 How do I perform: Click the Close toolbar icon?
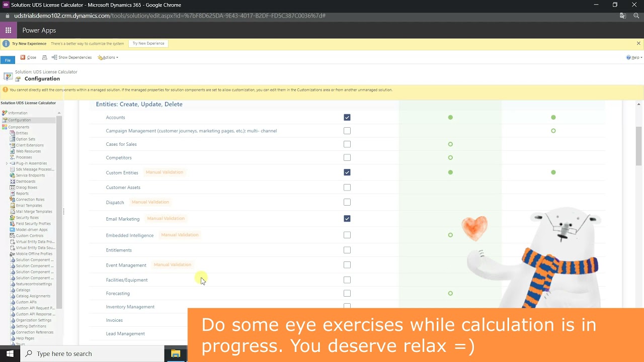(23, 57)
